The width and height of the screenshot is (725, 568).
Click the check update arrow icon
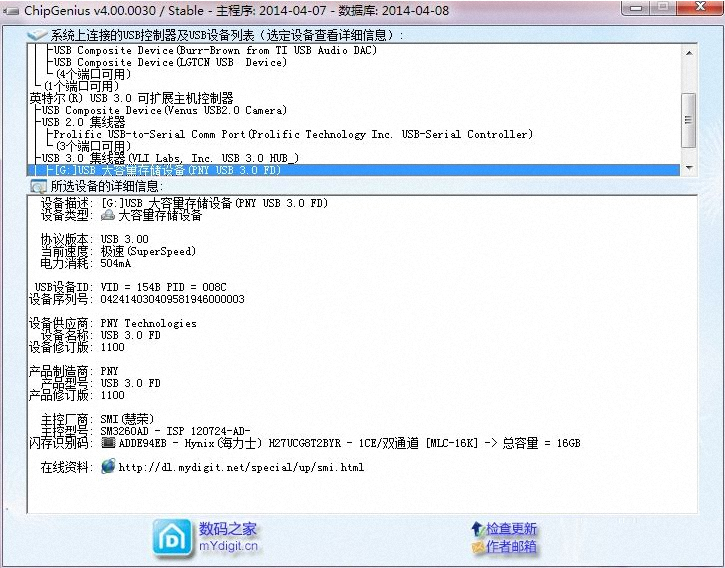[x=477, y=528]
